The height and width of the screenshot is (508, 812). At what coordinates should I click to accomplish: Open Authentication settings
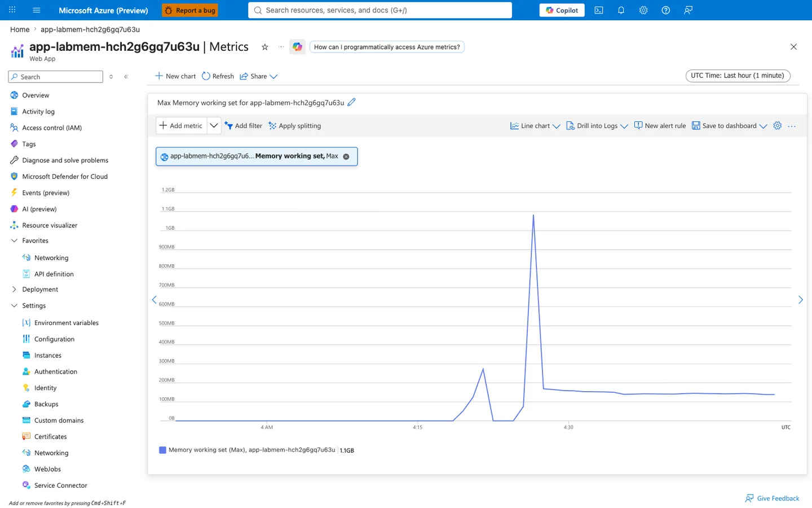(x=55, y=372)
